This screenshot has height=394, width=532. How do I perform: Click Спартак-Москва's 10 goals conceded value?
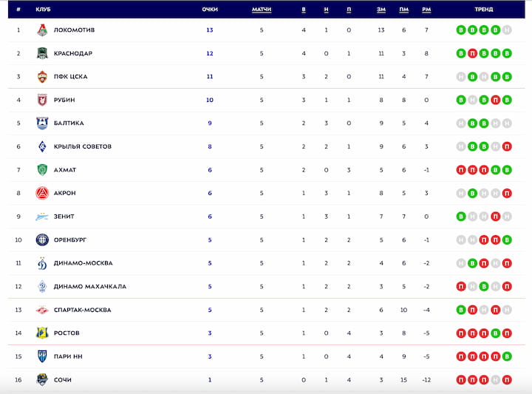point(403,310)
